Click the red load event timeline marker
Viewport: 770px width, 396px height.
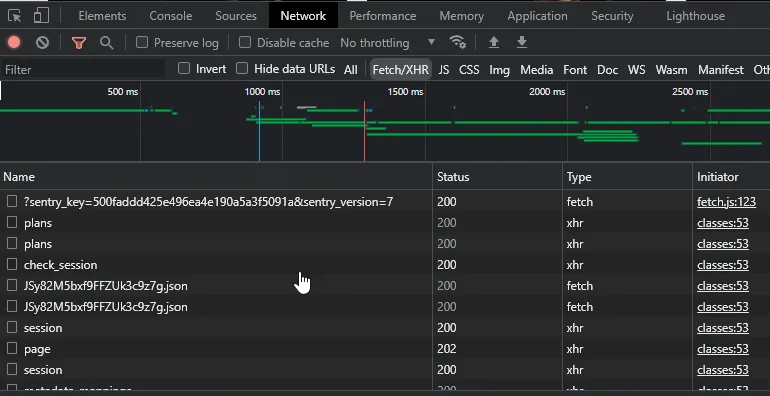(364, 131)
